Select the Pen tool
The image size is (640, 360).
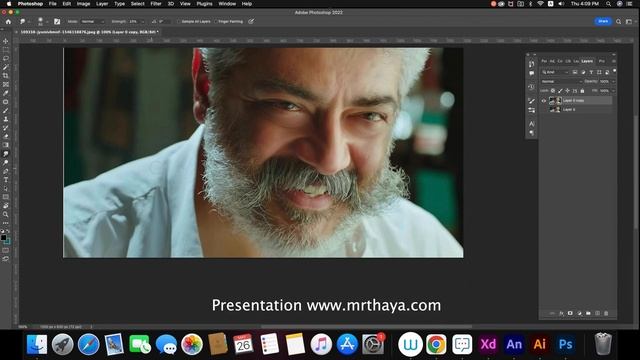[x=6, y=171]
